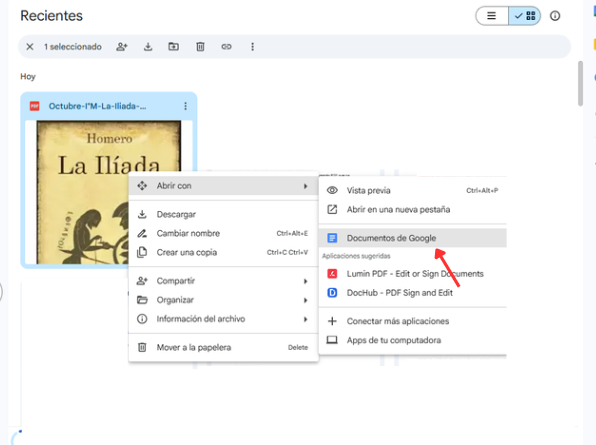Click the pencil icon beside Cambiar nombre

click(142, 233)
